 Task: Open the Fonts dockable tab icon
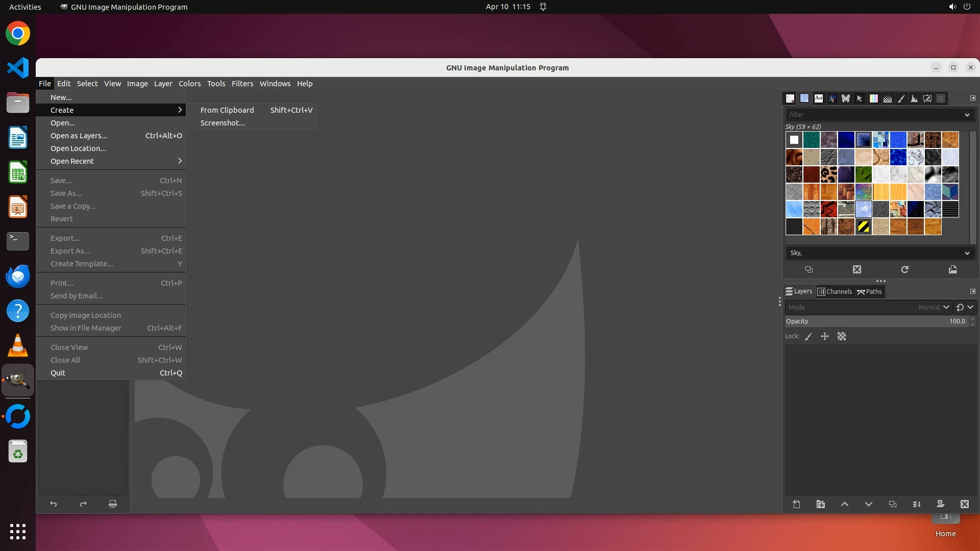[x=819, y=98]
